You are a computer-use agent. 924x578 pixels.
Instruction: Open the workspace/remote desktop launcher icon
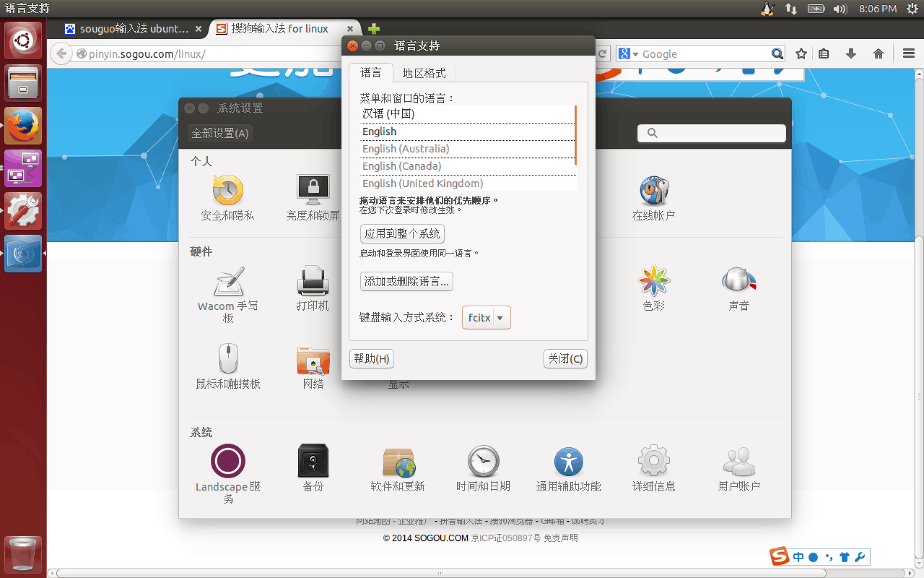tap(23, 168)
